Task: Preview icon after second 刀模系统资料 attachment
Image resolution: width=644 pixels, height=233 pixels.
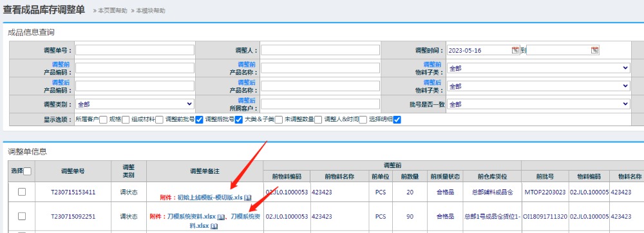Action: [x=214, y=226]
